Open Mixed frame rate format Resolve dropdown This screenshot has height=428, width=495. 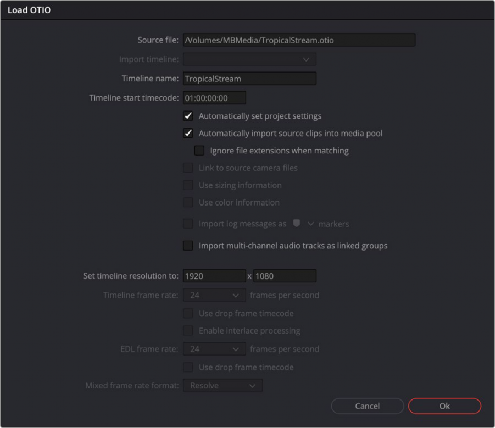click(223, 385)
